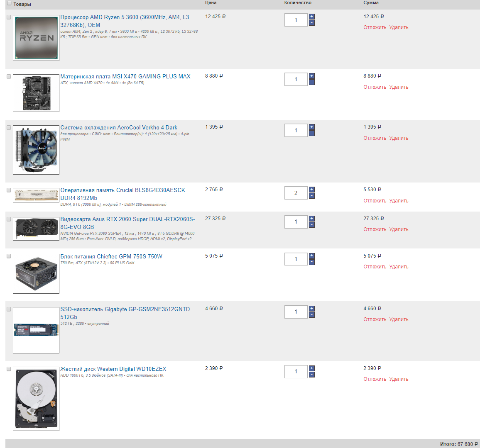The image size is (485, 448).
Task: Increase quantity of AMD Ryzen 5 3600 processor
Action: [312, 17]
